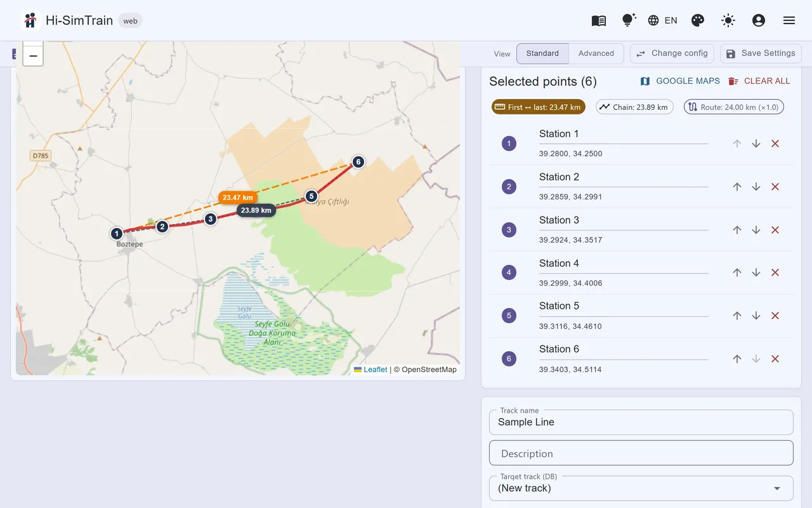Open the EN language selector

[663, 20]
